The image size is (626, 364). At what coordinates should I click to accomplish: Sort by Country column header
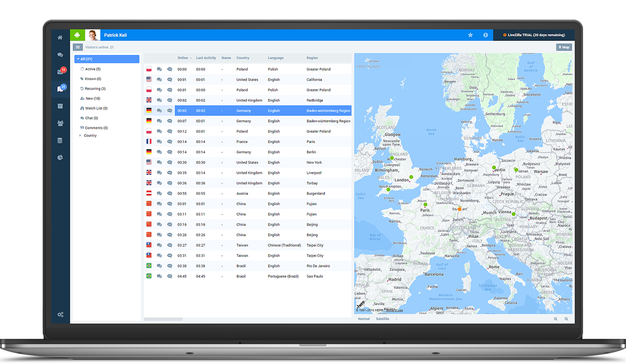(243, 58)
